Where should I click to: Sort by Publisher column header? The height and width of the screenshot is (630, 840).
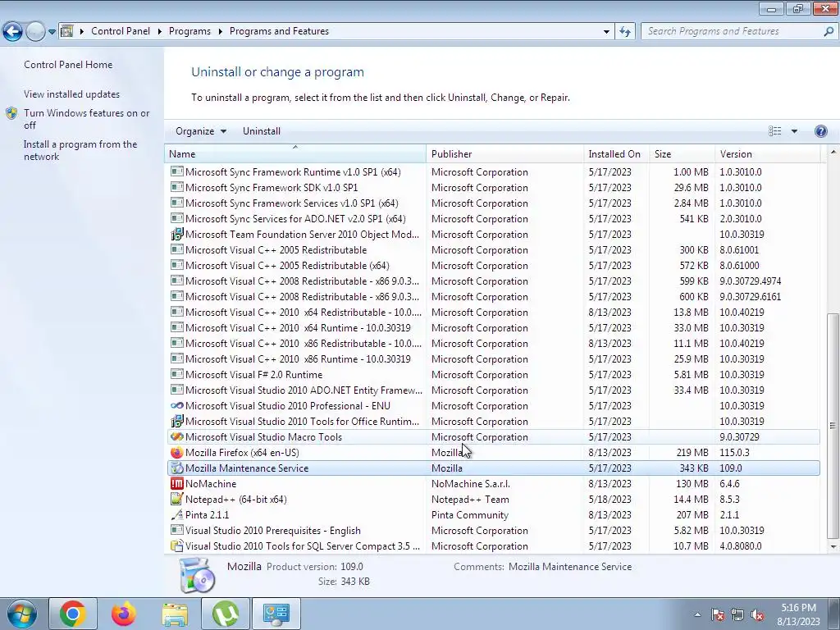504,153
